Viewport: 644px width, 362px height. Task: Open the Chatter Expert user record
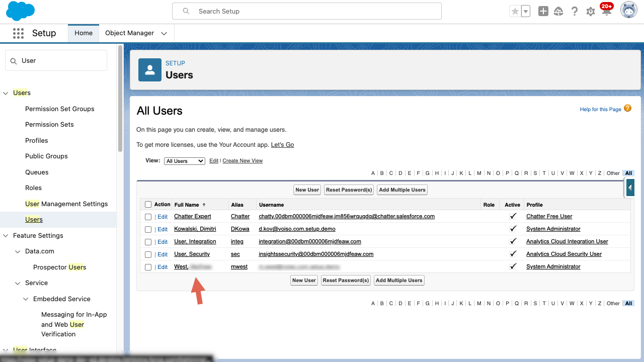[x=193, y=217]
